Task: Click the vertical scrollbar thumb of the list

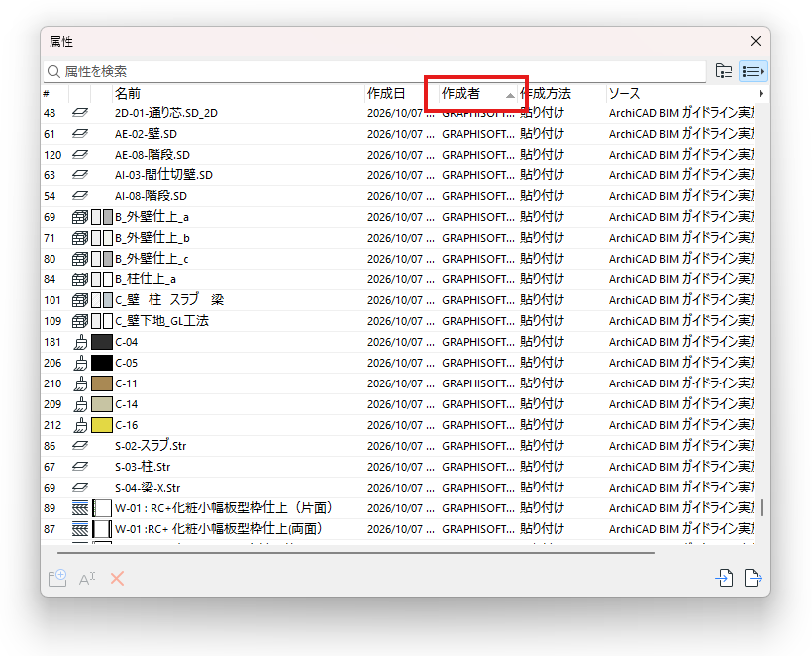Action: [x=762, y=507]
